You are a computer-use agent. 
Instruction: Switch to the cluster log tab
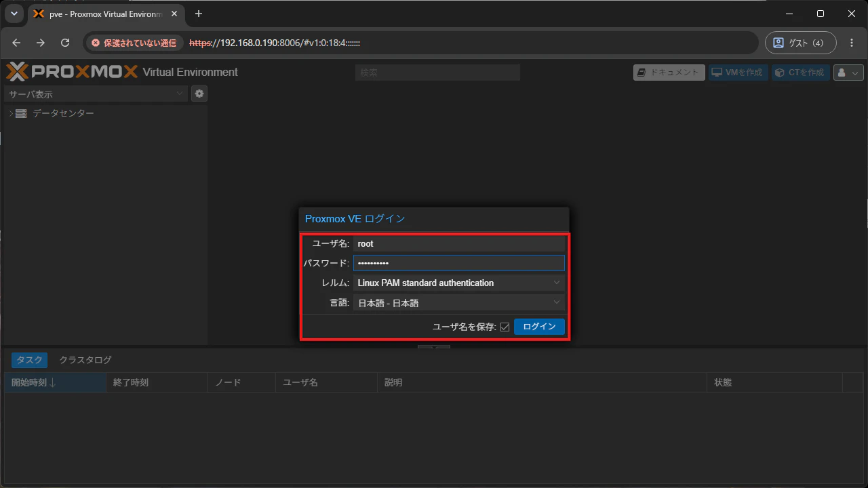(x=85, y=360)
